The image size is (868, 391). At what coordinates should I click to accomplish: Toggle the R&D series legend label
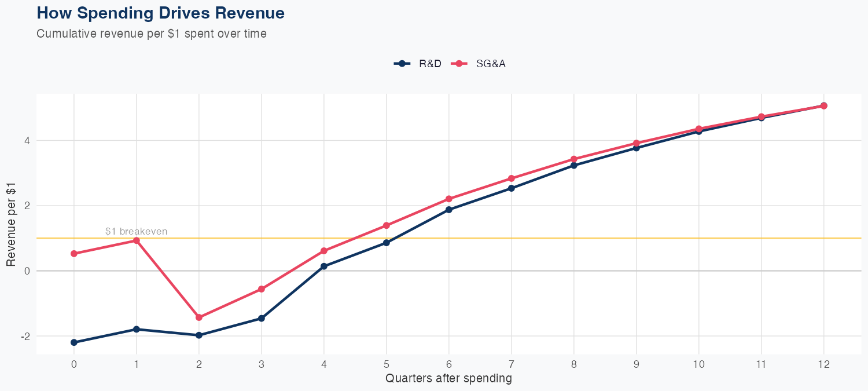tap(430, 64)
